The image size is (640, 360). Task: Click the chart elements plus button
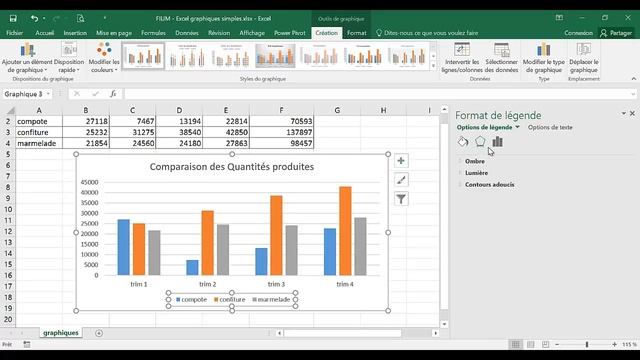401,161
